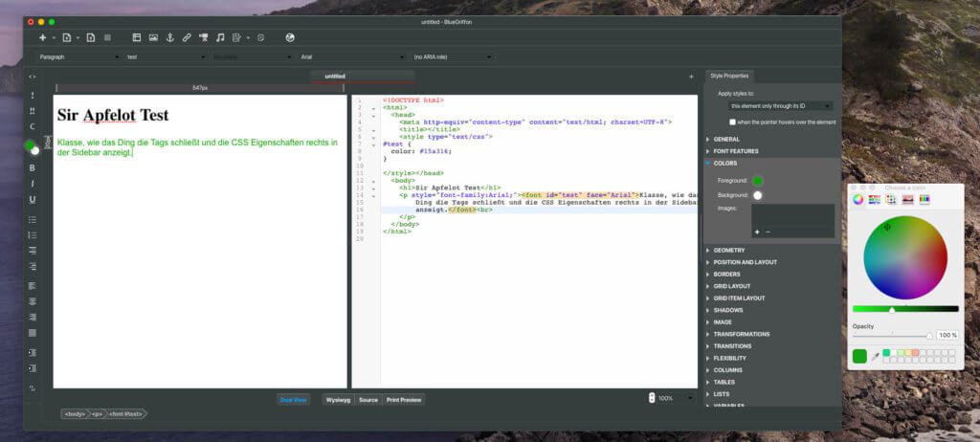This screenshot has height=442, width=980.
Task: Select the color sliders picker mode icon
Action: [875, 199]
